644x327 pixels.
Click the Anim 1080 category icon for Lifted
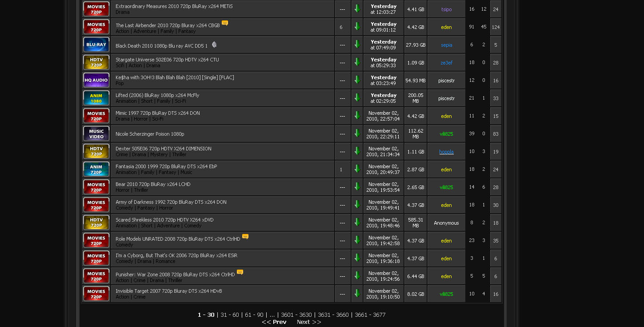pyautogui.click(x=96, y=98)
